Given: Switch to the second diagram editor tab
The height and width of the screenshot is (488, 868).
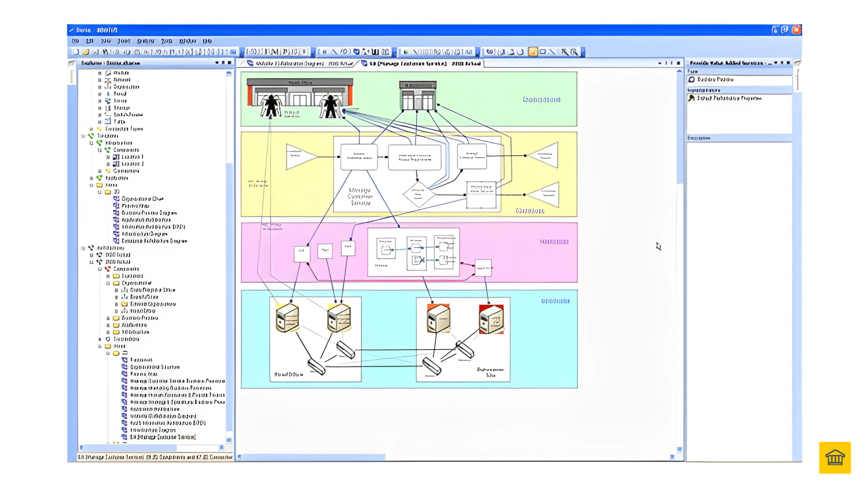Looking at the screenshot, I should (x=422, y=63).
